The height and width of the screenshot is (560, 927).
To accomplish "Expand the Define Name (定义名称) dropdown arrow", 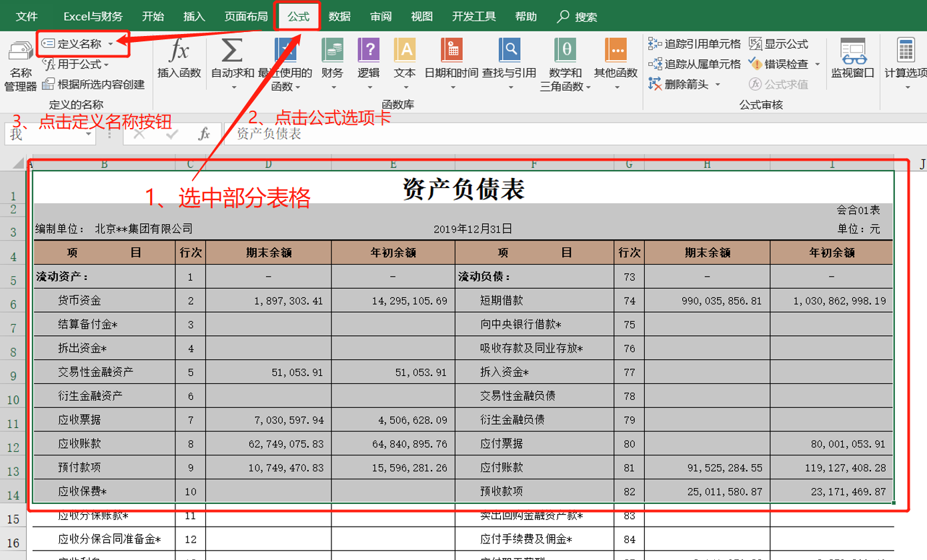I will pyautogui.click(x=111, y=44).
